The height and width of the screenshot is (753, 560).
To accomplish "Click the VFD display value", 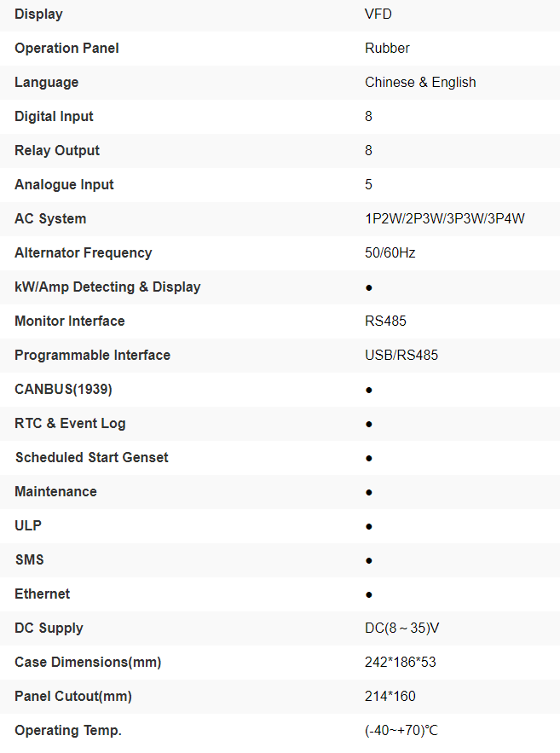I will click(378, 14).
